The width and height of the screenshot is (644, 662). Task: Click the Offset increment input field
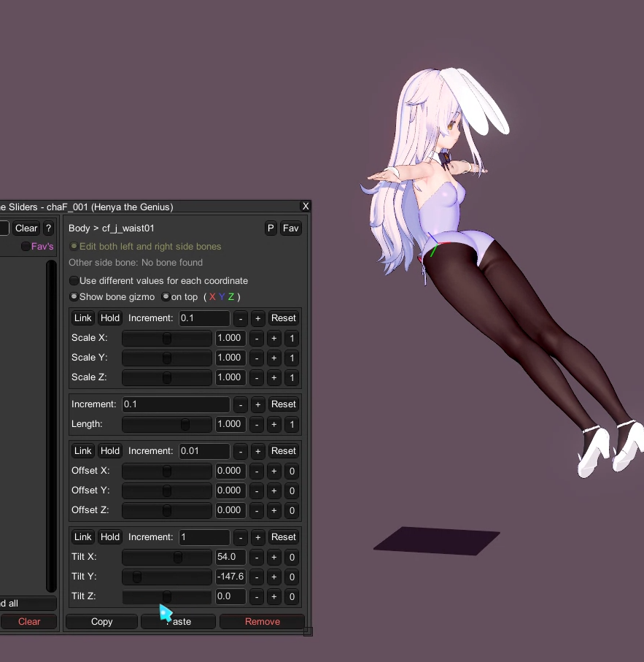[x=204, y=451]
